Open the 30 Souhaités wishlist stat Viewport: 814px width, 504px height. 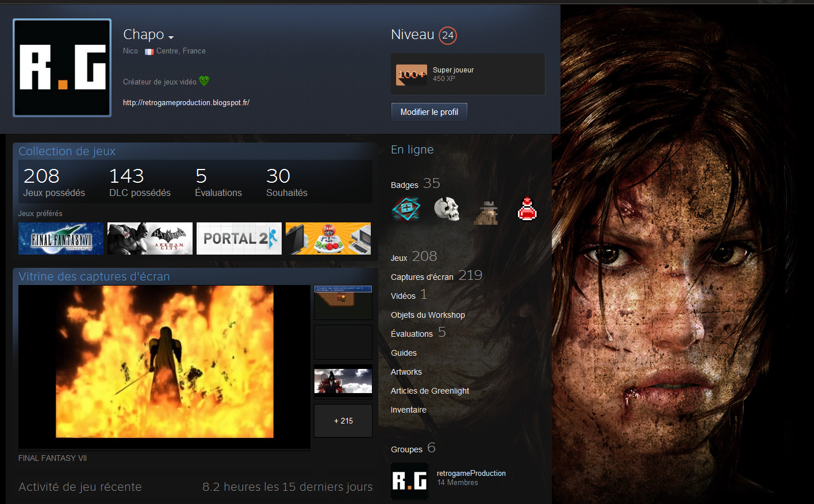coord(287,182)
